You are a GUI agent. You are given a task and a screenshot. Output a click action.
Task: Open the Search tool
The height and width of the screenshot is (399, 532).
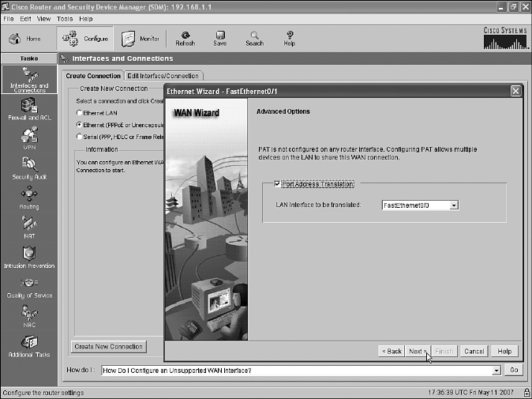click(254, 39)
